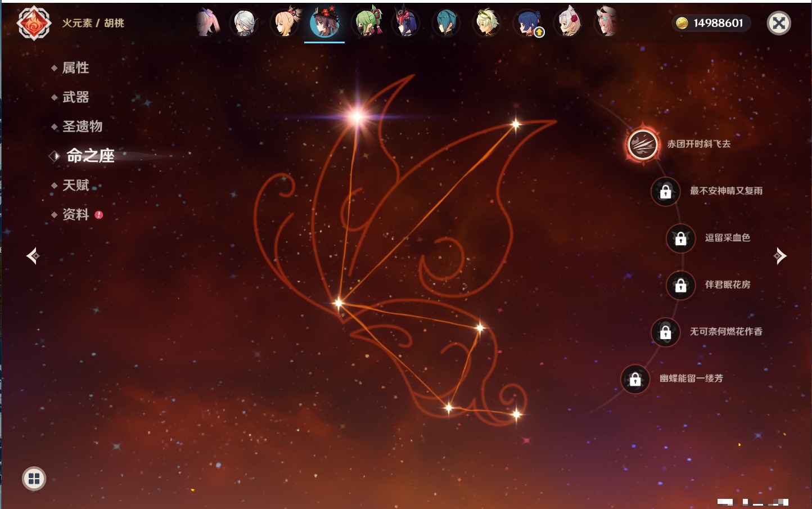Viewport: 812px width, 509px height.
Task: Open locked constellation icon for 逗留采血色
Action: [680, 238]
